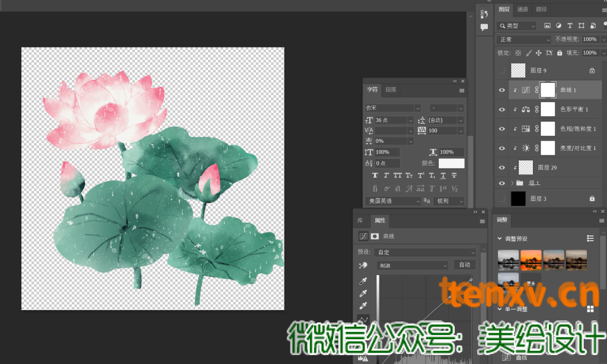Viewport: 607px width, 364px height.
Task: Hide the 曲线 1 adjustment layer
Action: (502, 90)
